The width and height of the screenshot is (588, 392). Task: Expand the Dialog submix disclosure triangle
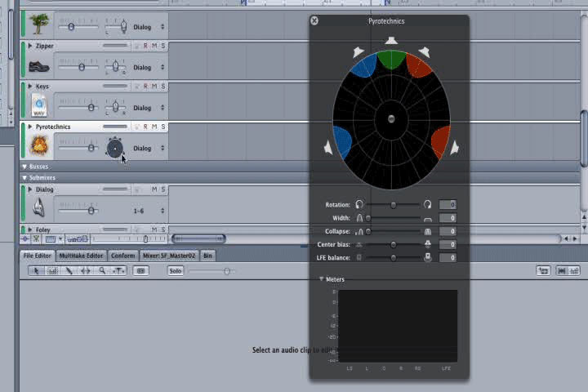30,189
